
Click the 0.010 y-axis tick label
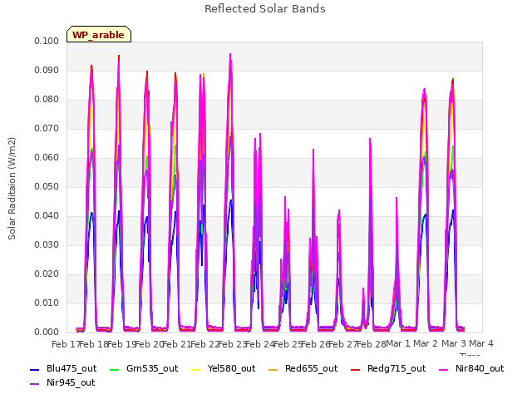47,303
